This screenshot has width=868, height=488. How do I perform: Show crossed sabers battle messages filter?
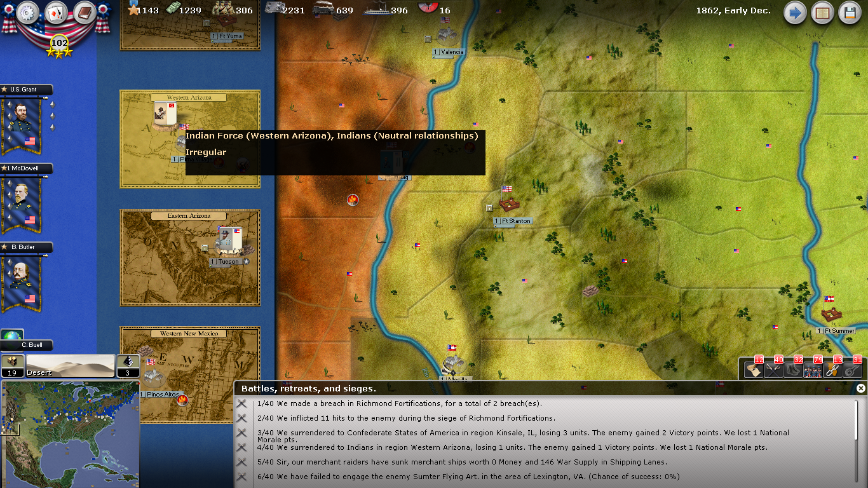coord(773,369)
